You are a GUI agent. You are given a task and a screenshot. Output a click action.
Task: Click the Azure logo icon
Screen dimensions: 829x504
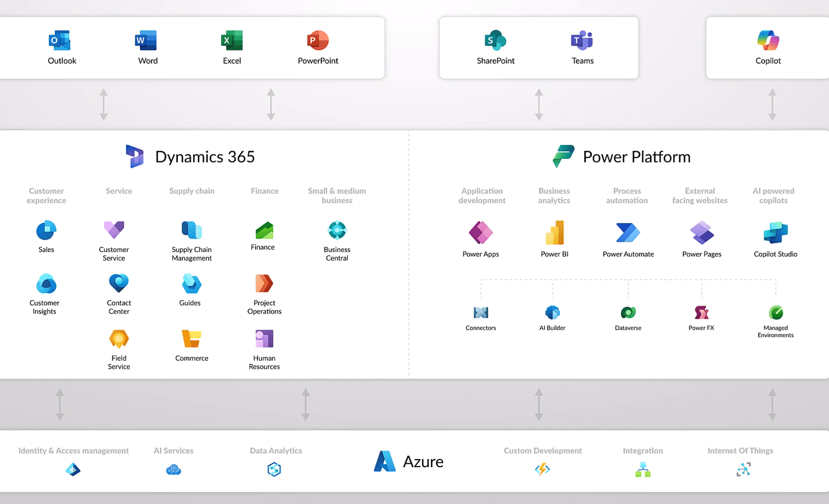coord(385,461)
